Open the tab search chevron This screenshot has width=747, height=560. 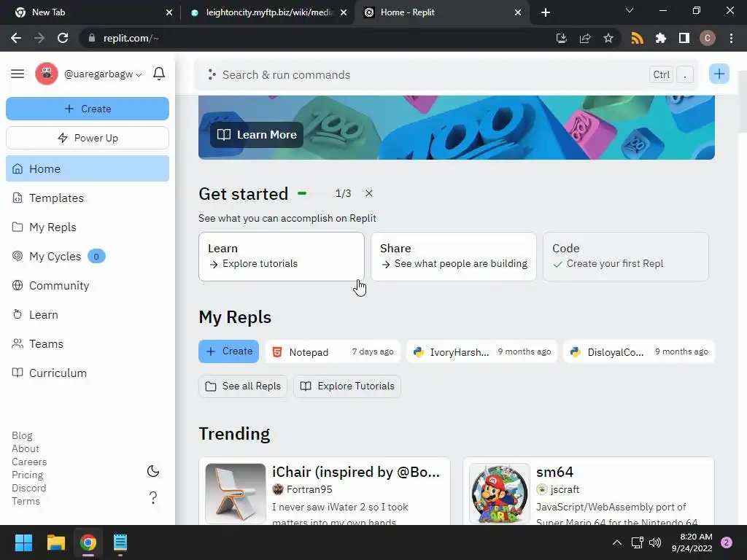point(630,10)
